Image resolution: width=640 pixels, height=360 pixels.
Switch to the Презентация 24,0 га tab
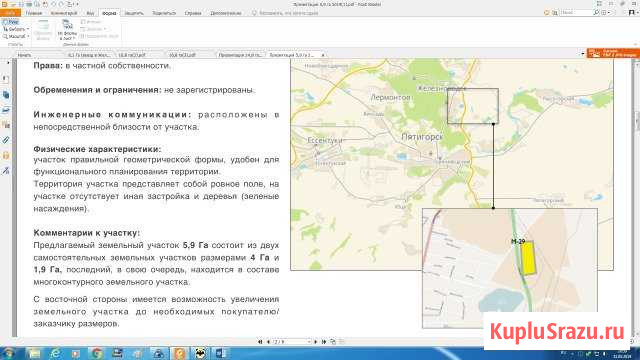click(240, 55)
